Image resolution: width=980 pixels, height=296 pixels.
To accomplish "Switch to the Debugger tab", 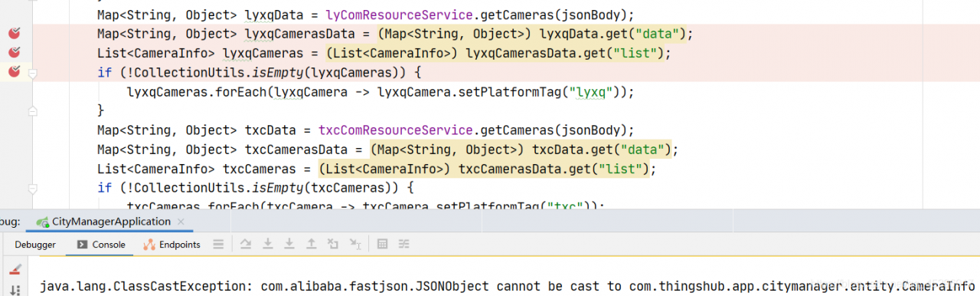I will tap(35, 245).
